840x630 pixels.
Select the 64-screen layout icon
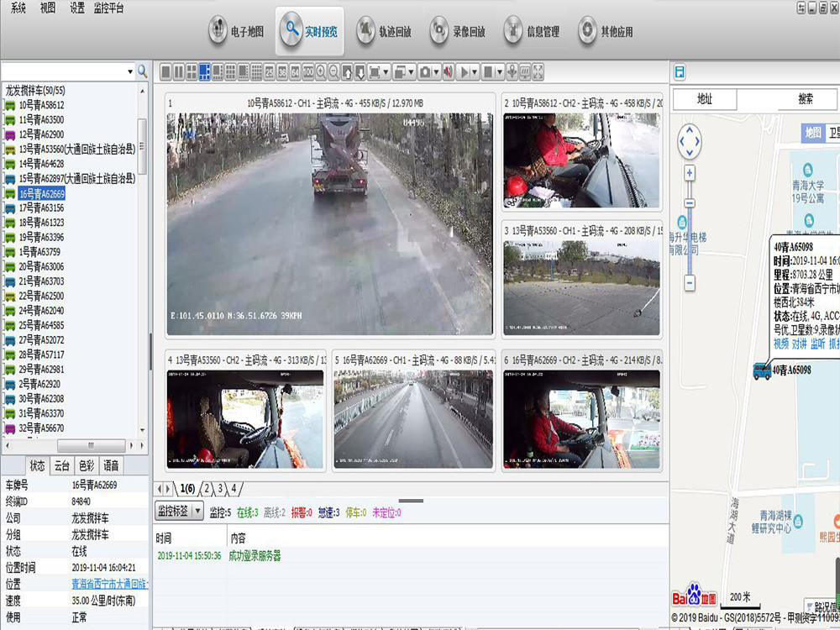click(295, 73)
